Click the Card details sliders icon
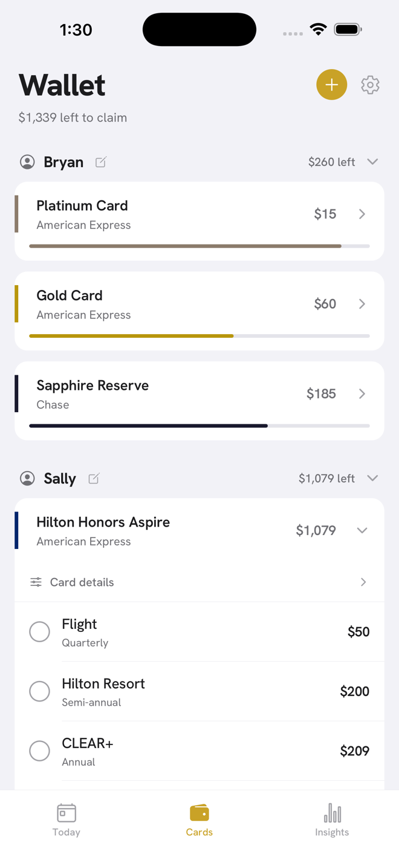The height and width of the screenshot is (868, 399). click(x=36, y=582)
